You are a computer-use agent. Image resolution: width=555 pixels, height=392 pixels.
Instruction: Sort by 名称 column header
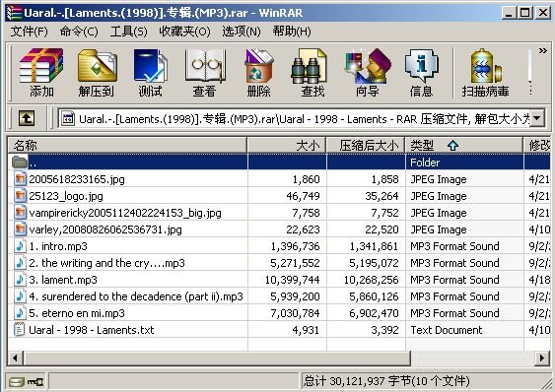[x=127, y=145]
